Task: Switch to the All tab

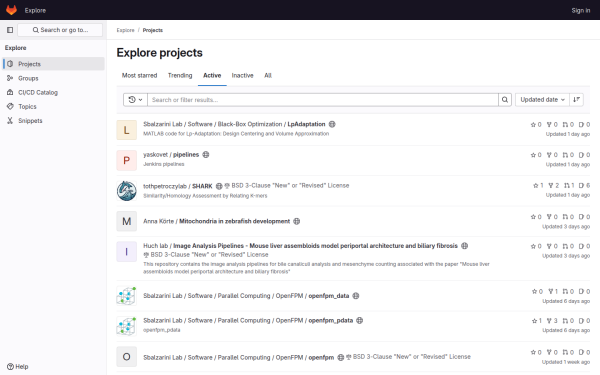Action: pyautogui.click(x=268, y=75)
